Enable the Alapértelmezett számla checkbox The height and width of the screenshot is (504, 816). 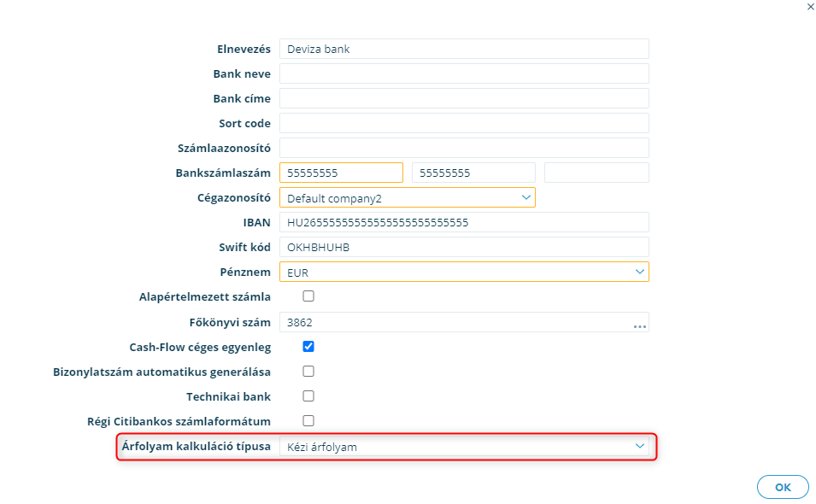(x=308, y=296)
